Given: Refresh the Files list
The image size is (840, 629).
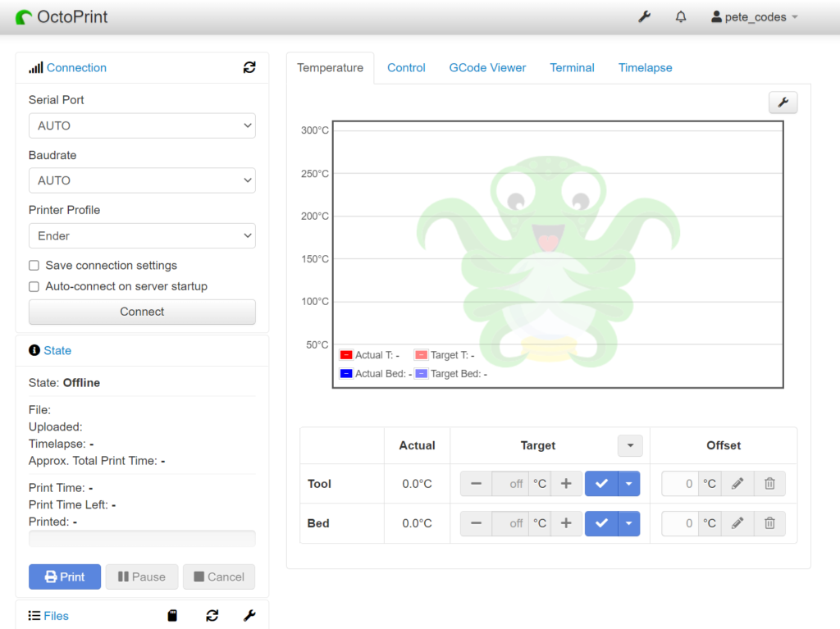Looking at the screenshot, I should pyautogui.click(x=212, y=616).
